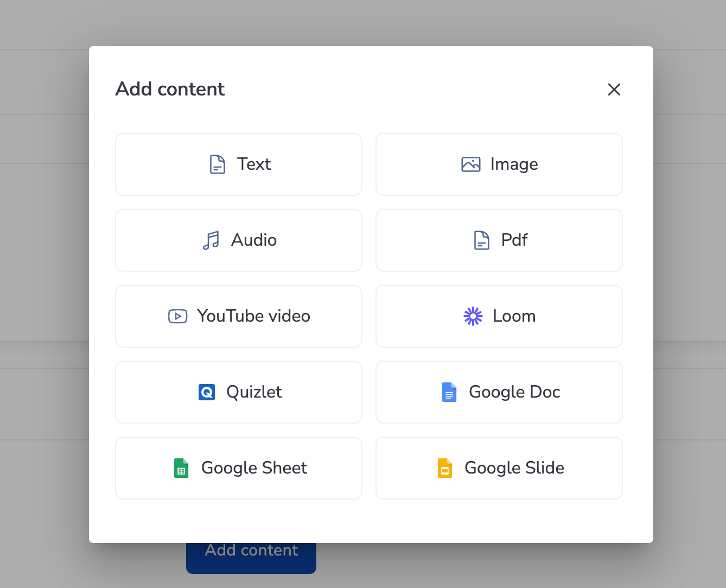Image resolution: width=726 pixels, height=588 pixels.
Task: Select the Image content option
Action: (x=499, y=164)
